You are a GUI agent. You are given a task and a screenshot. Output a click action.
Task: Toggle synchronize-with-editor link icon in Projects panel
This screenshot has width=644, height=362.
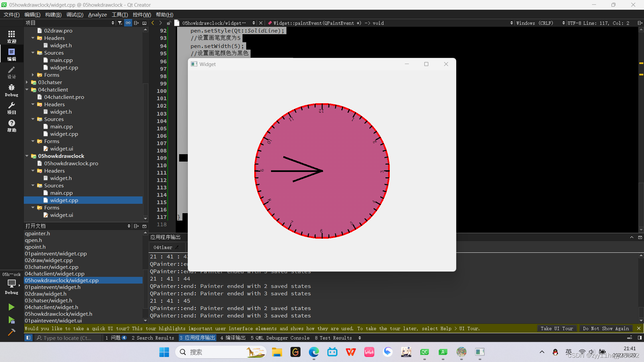tap(128, 22)
